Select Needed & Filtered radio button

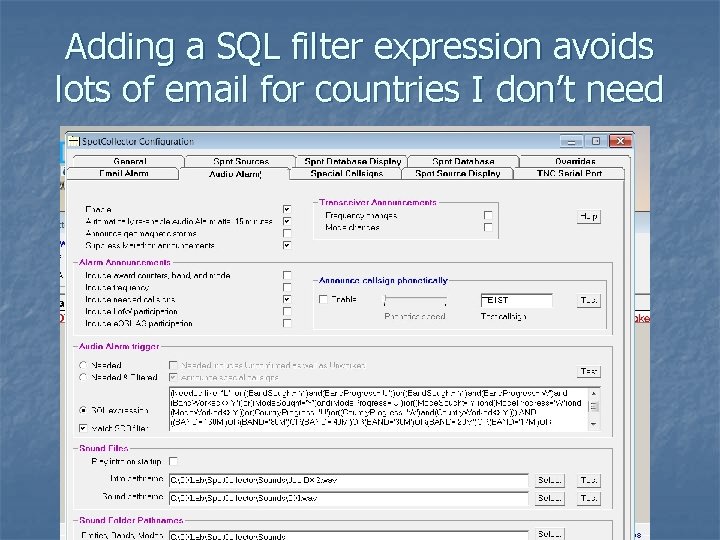pos(83,377)
